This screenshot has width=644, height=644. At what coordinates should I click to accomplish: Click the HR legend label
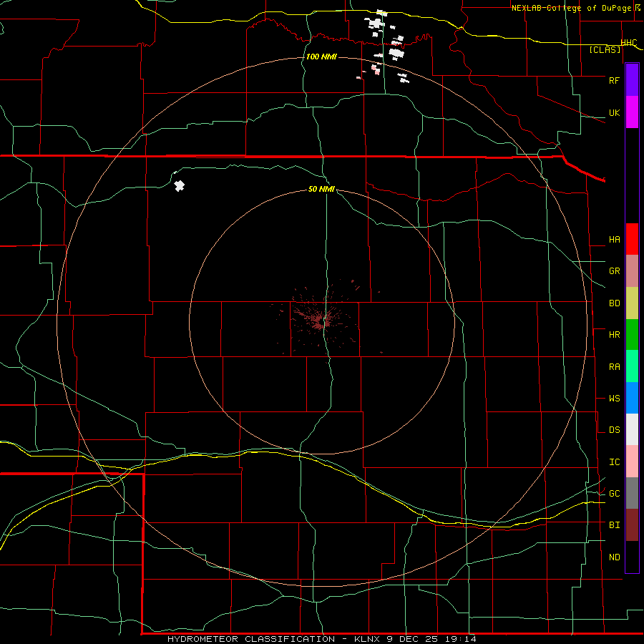[x=614, y=335]
